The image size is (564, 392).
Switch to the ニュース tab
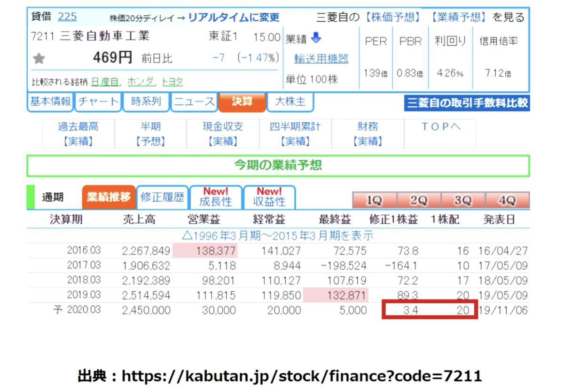click(x=194, y=102)
